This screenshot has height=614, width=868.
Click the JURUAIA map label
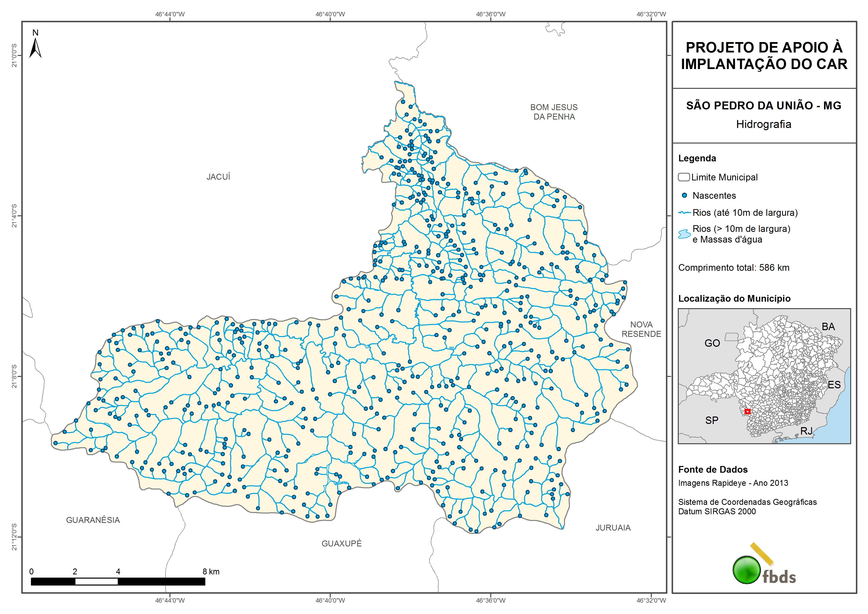[x=613, y=528]
